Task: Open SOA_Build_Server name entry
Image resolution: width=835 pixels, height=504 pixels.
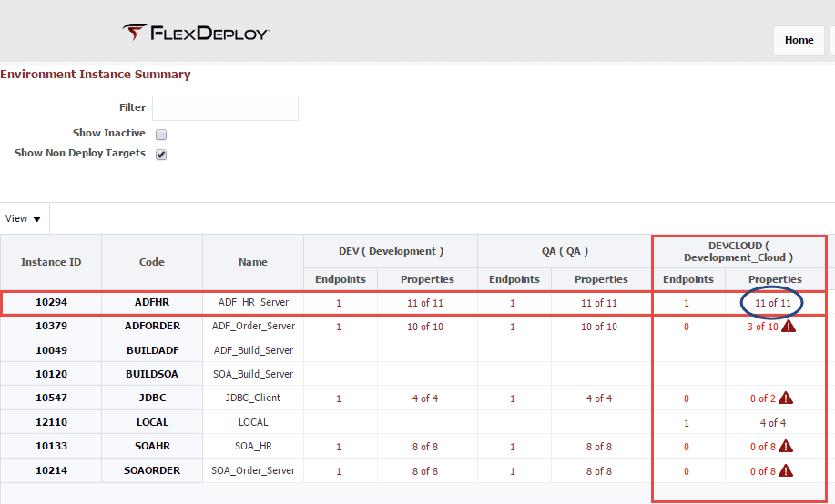Action: pyautogui.click(x=253, y=374)
